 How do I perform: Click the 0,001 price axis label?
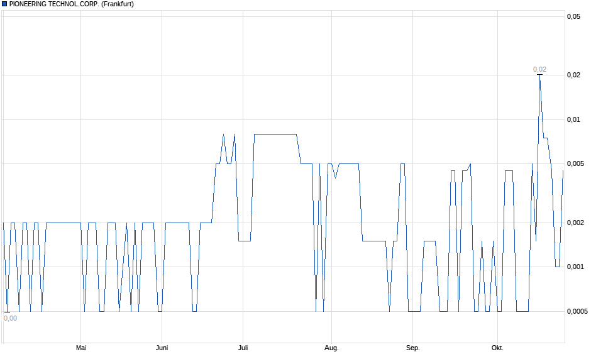click(x=575, y=267)
